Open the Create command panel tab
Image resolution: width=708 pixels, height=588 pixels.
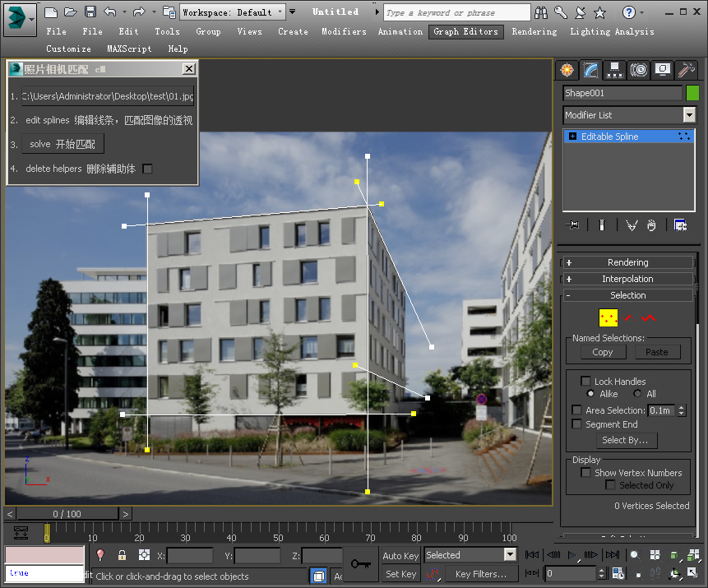566,71
